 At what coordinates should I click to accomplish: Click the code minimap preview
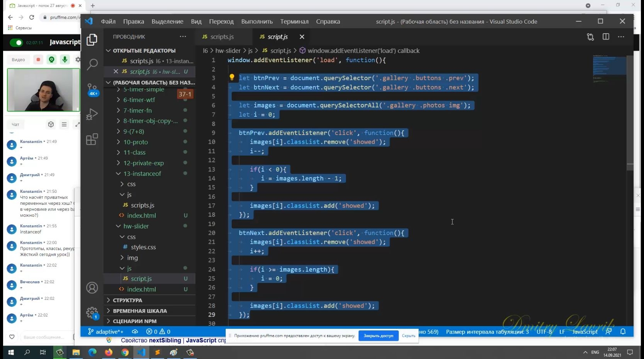coord(609,70)
